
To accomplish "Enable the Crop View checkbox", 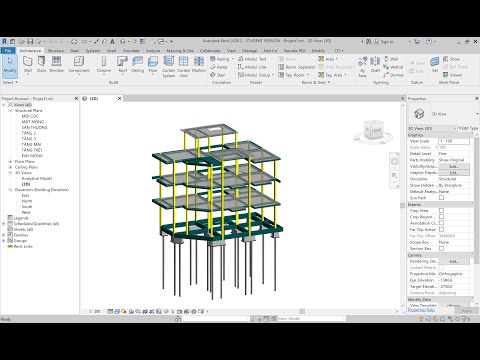I will click(441, 210).
